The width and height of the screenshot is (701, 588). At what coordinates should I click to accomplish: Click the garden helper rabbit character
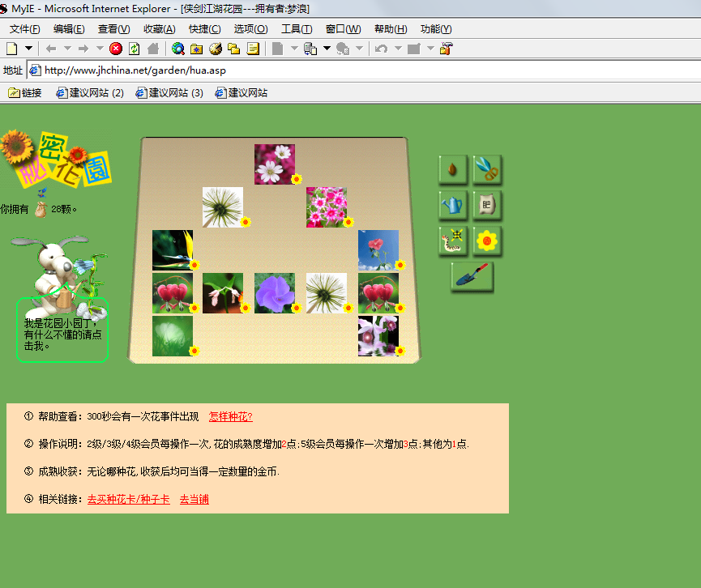60,276
